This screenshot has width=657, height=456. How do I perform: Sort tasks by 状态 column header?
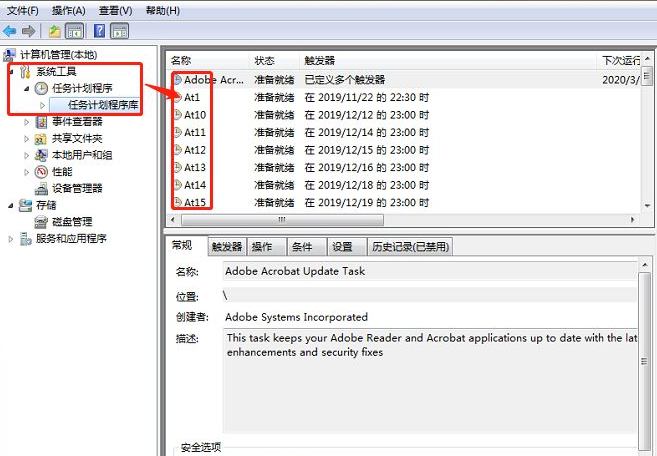(x=264, y=61)
